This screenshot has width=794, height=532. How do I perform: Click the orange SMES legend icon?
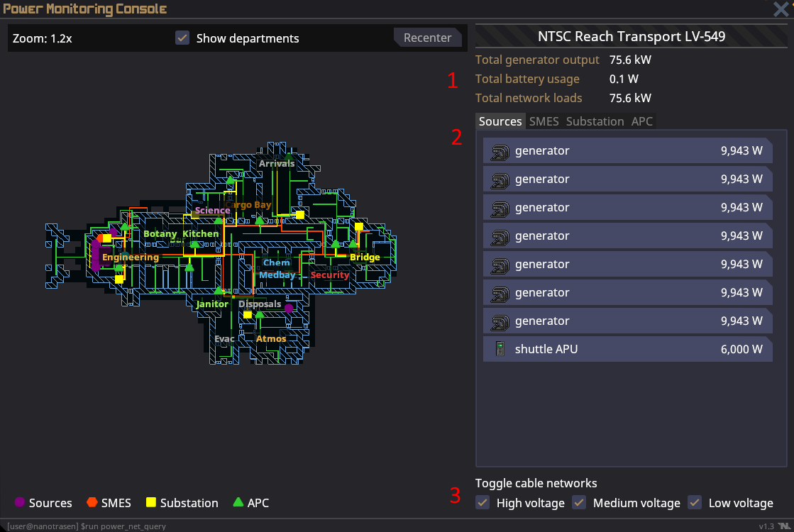(x=92, y=502)
